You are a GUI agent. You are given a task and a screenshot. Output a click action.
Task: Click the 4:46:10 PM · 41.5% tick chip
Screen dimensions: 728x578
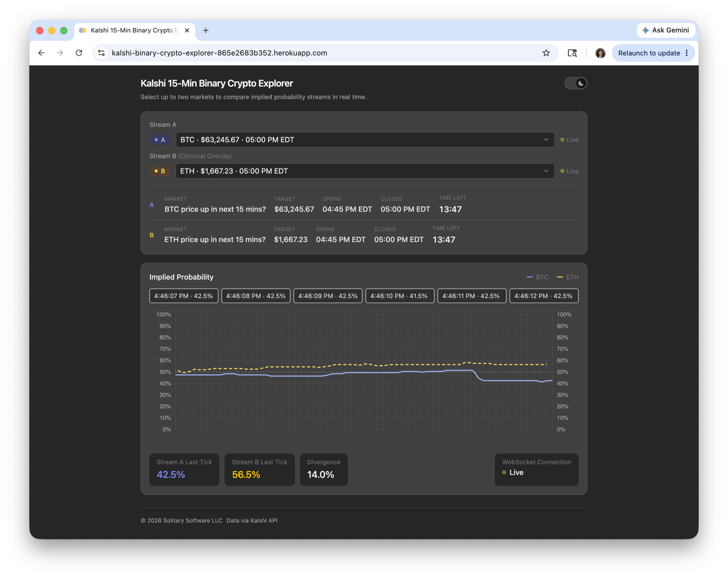(x=400, y=296)
